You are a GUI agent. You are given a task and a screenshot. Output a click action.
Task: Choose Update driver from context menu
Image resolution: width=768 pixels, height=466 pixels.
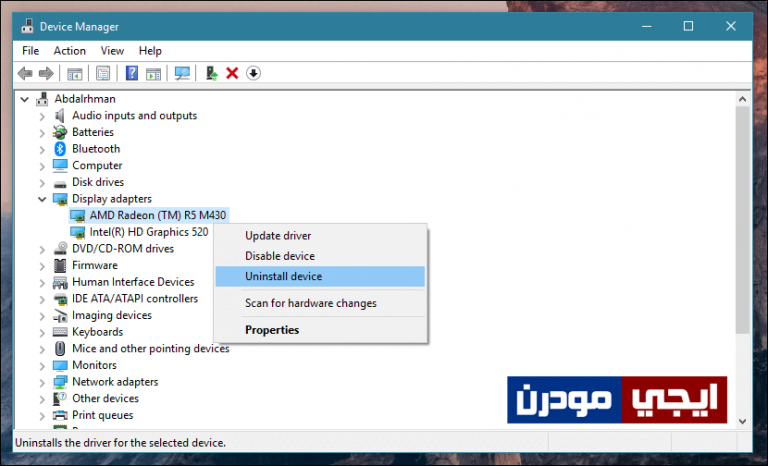click(320, 236)
